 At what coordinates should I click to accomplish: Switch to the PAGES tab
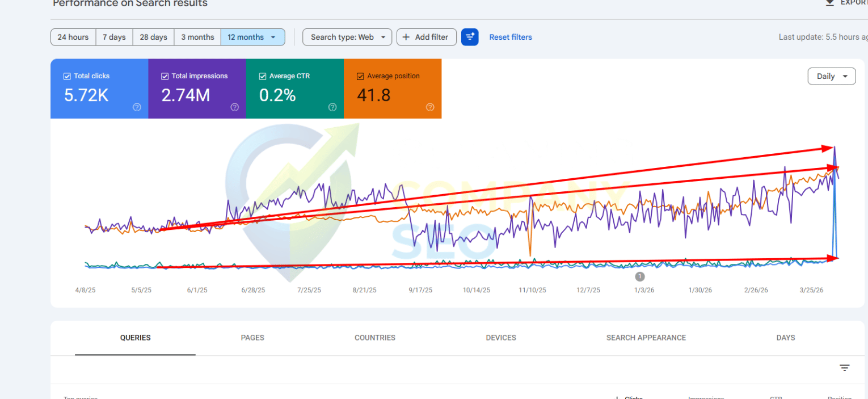tap(252, 338)
